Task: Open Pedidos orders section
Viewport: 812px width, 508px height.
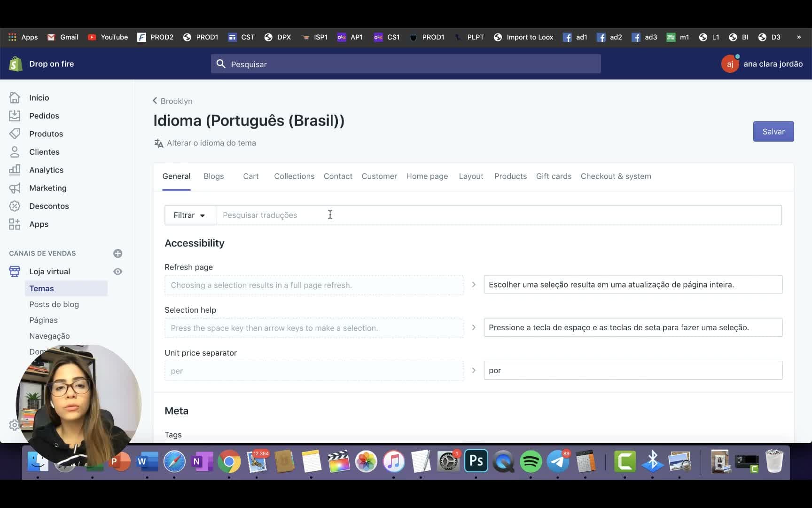Action: pos(44,116)
